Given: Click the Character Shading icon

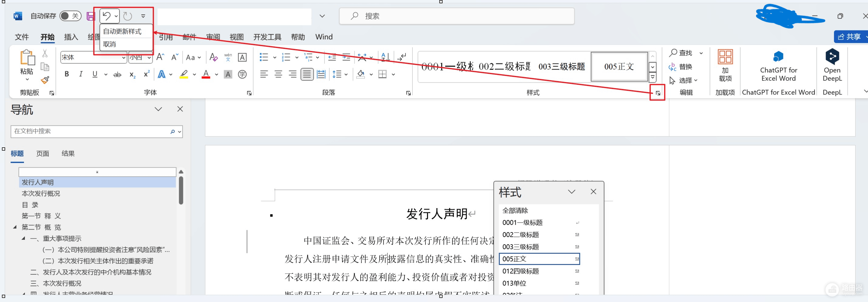Looking at the screenshot, I should pos(228,74).
